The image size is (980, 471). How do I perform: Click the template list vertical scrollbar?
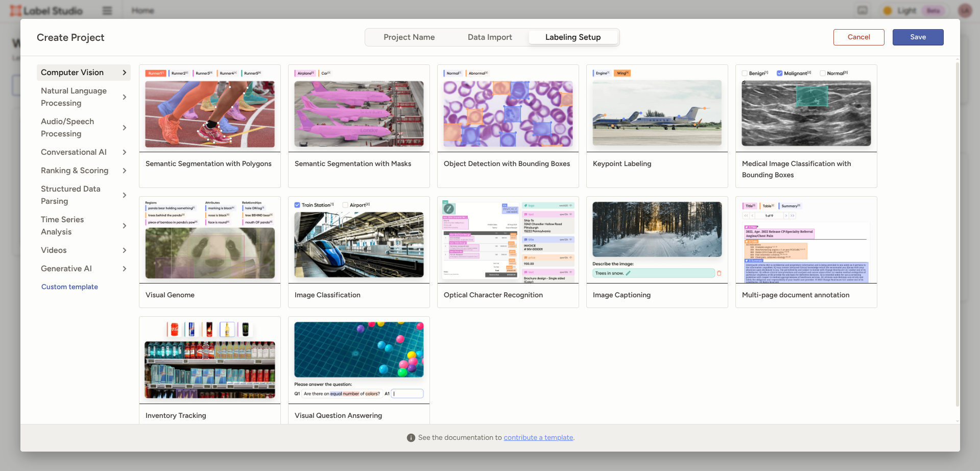click(958, 234)
